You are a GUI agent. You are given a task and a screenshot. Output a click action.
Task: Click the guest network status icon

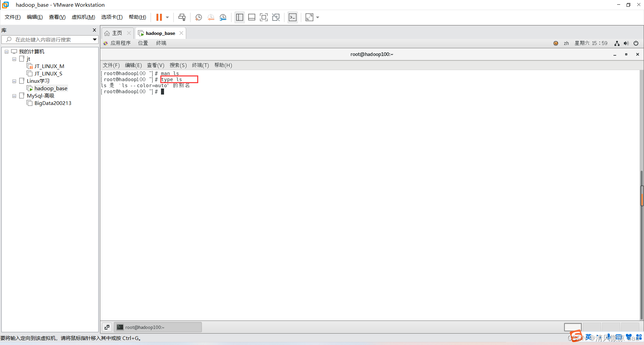[x=617, y=43]
